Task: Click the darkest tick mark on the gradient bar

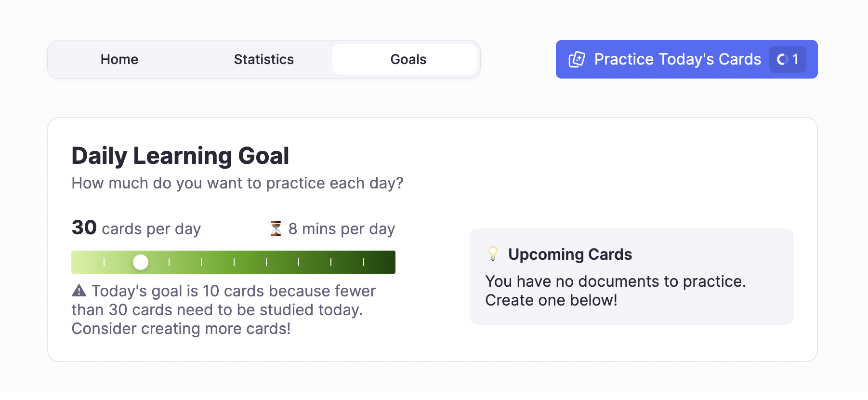Action: coord(363,262)
